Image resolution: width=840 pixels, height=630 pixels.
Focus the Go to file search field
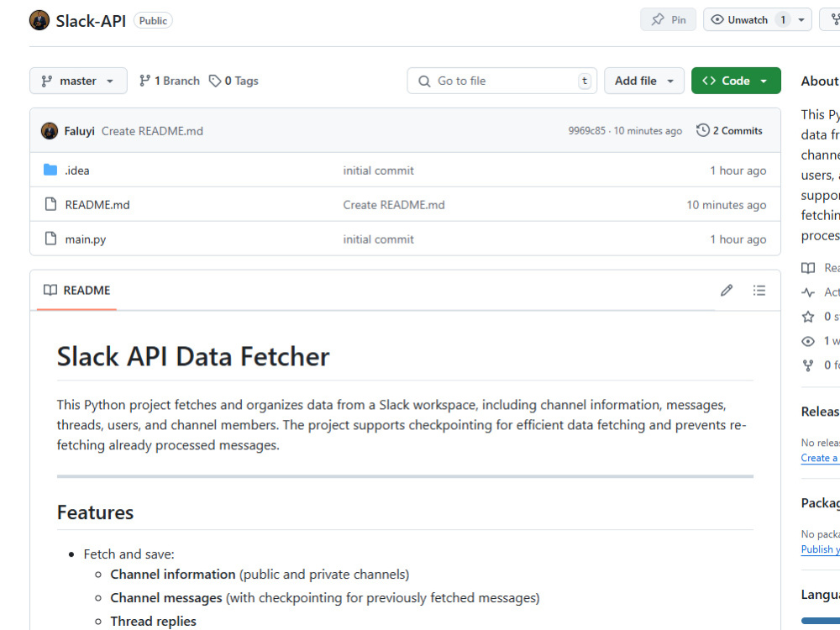coord(502,81)
